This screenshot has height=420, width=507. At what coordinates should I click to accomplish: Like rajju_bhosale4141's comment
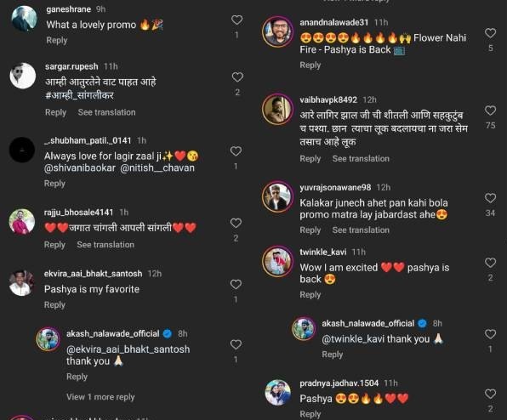coord(236,223)
